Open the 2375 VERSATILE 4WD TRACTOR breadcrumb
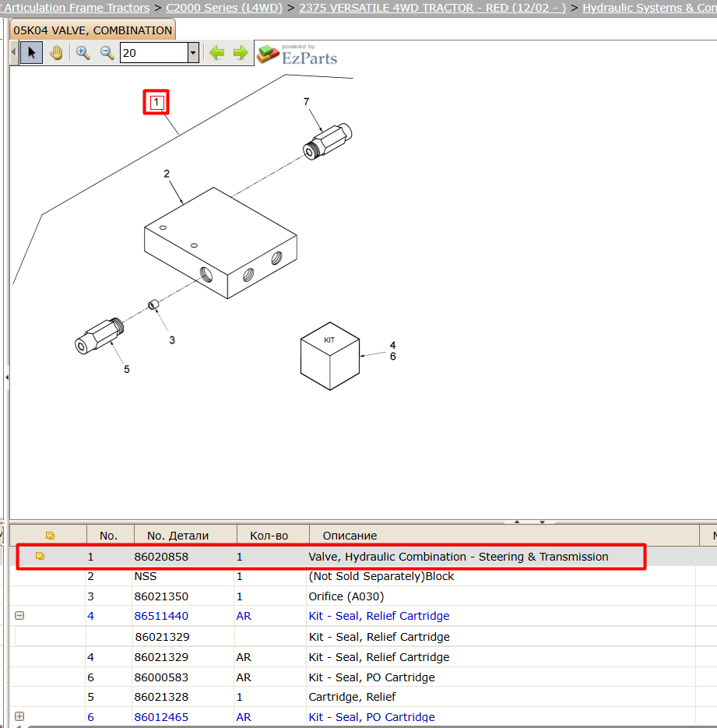 pyautogui.click(x=432, y=8)
